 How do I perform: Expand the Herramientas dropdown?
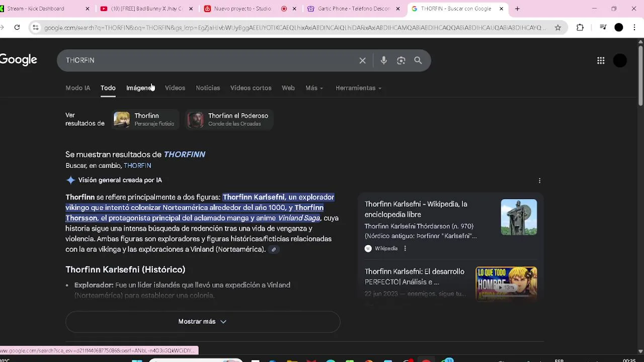(x=358, y=88)
